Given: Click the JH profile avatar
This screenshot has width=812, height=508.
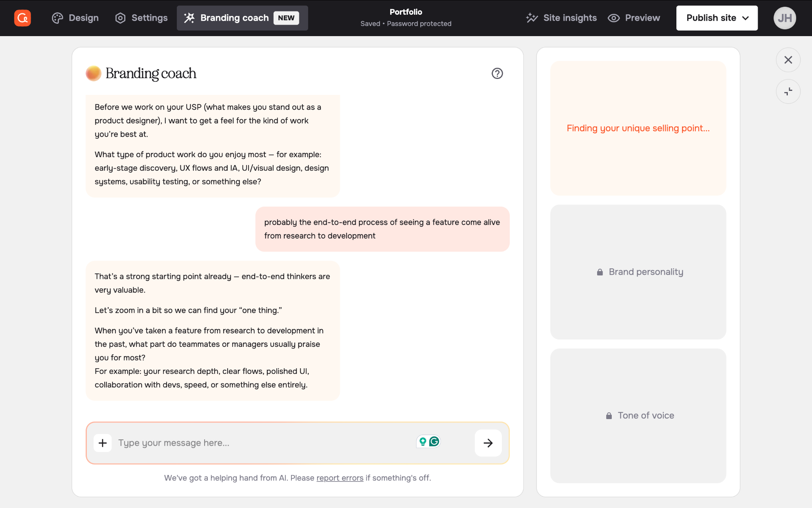Looking at the screenshot, I should pyautogui.click(x=785, y=18).
